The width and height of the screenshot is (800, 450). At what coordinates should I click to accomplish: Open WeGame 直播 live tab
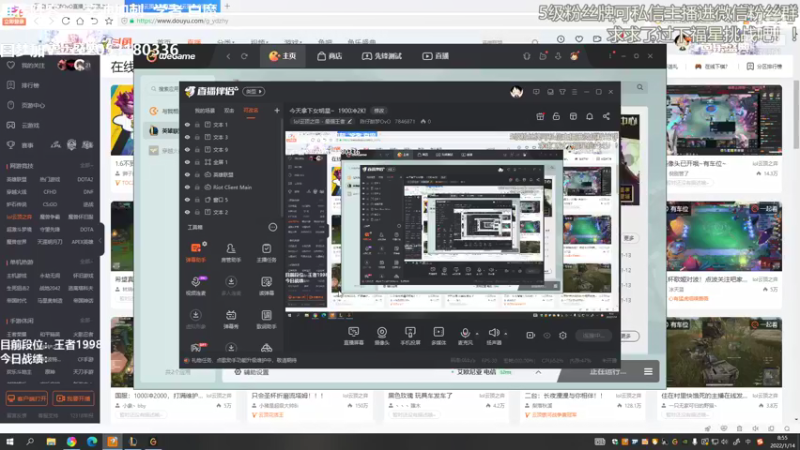[x=435, y=56]
